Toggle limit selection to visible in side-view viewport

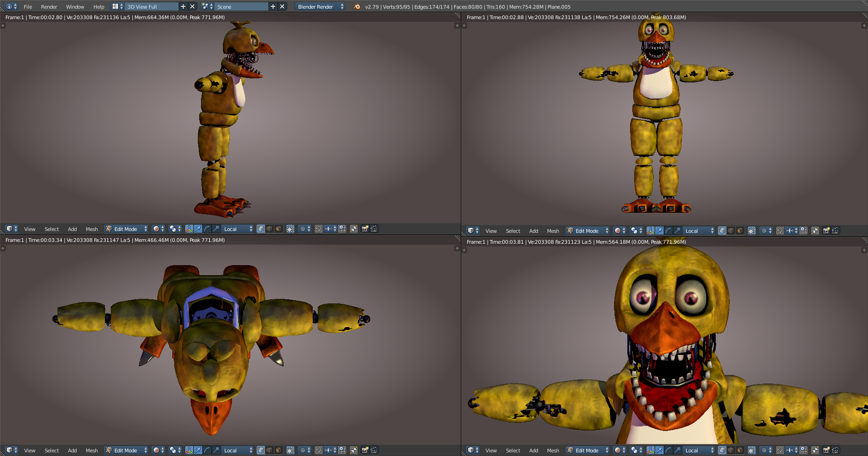(x=290, y=229)
